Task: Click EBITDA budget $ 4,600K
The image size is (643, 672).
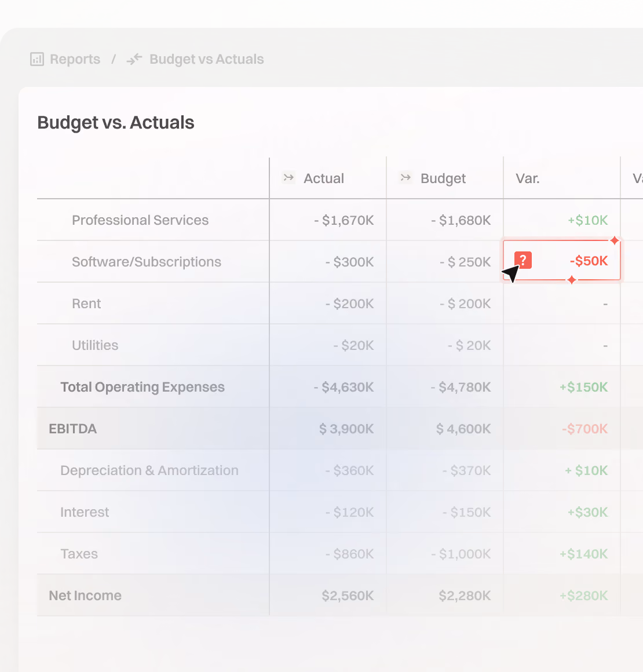Action: (x=463, y=429)
